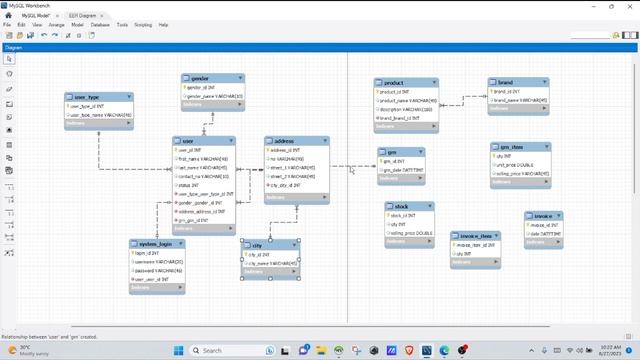Select the routine group tool

[9, 171]
